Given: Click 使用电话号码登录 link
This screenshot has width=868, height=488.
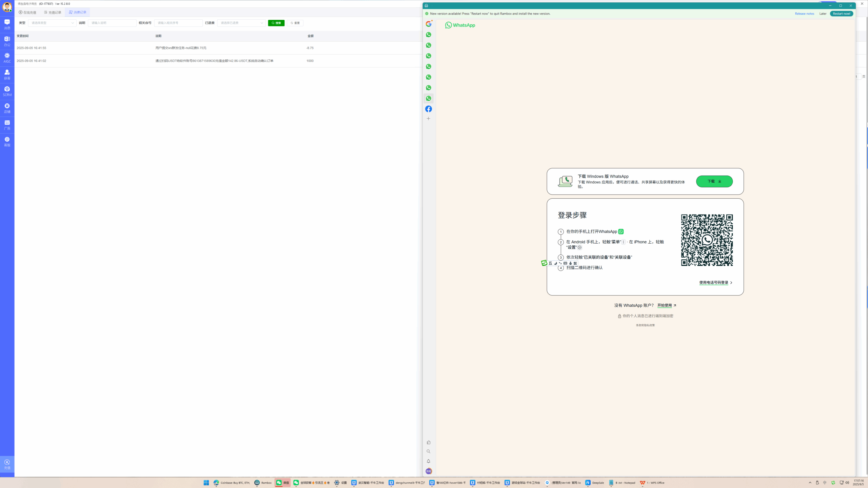Looking at the screenshot, I should pyautogui.click(x=713, y=283).
